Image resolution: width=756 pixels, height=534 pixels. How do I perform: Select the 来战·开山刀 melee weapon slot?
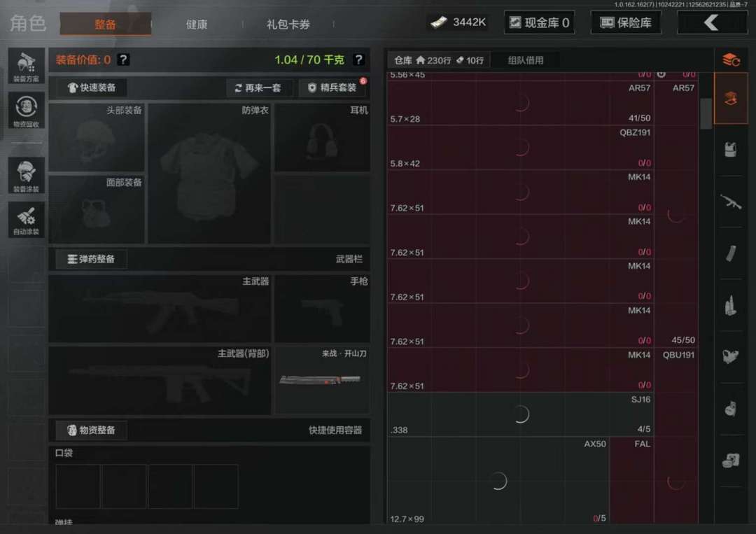(x=323, y=380)
